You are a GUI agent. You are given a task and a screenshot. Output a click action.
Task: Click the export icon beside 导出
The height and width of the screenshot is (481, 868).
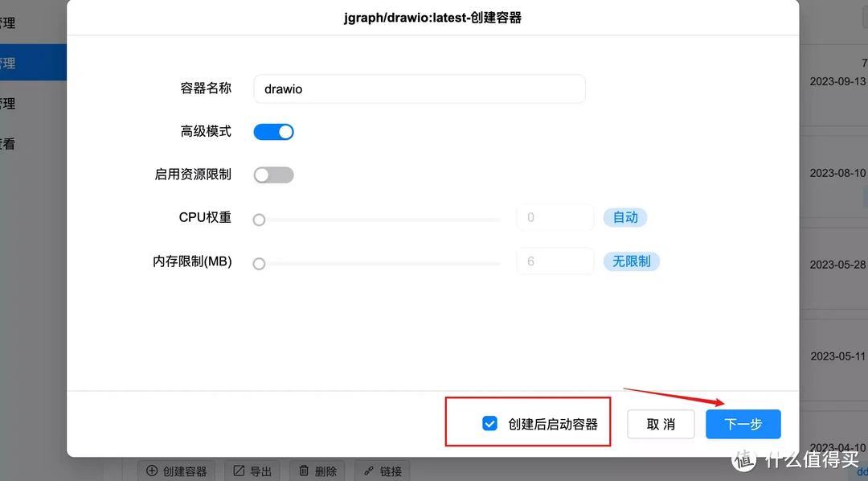click(x=239, y=471)
